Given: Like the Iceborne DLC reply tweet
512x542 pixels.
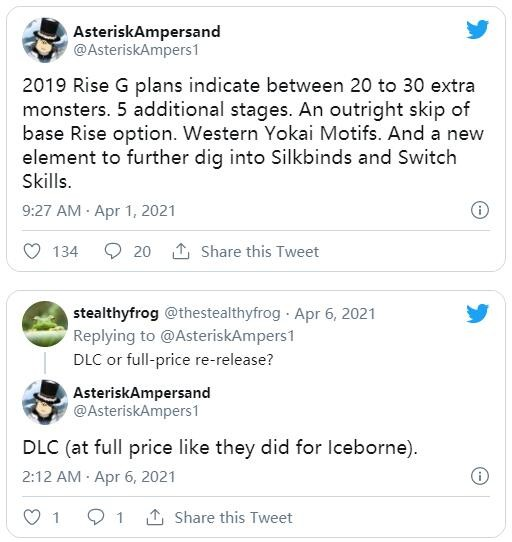Looking at the screenshot, I should pyautogui.click(x=32, y=517).
